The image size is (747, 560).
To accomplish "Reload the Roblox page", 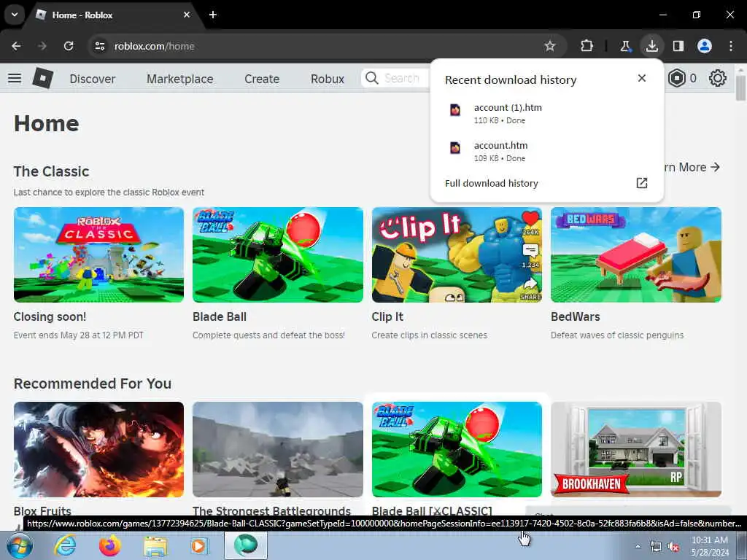I will pos(69,46).
